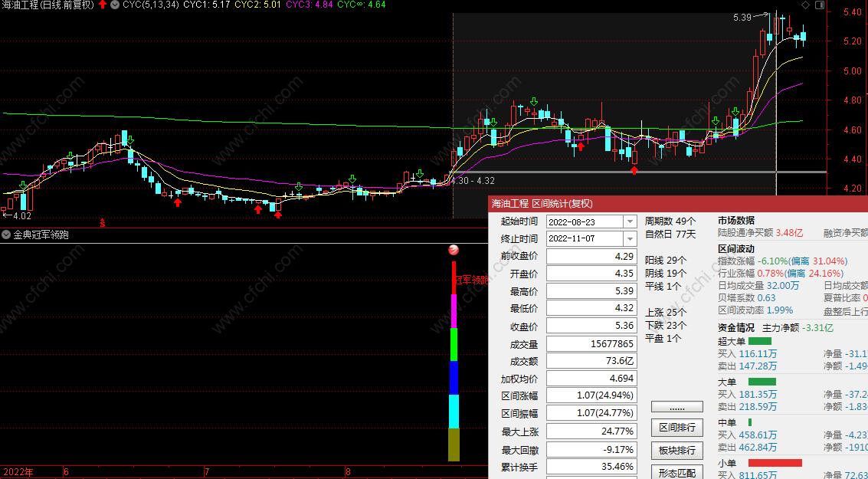The height and width of the screenshot is (479, 868).
Task: Click the CYC∞: 4.64 legend value
Action: tap(362, 5)
